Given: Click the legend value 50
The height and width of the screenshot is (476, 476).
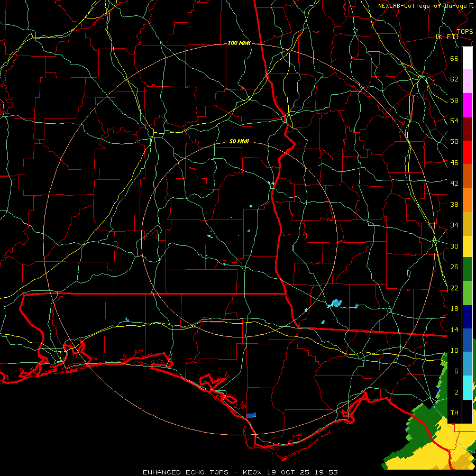Looking at the screenshot, I should (x=454, y=141).
